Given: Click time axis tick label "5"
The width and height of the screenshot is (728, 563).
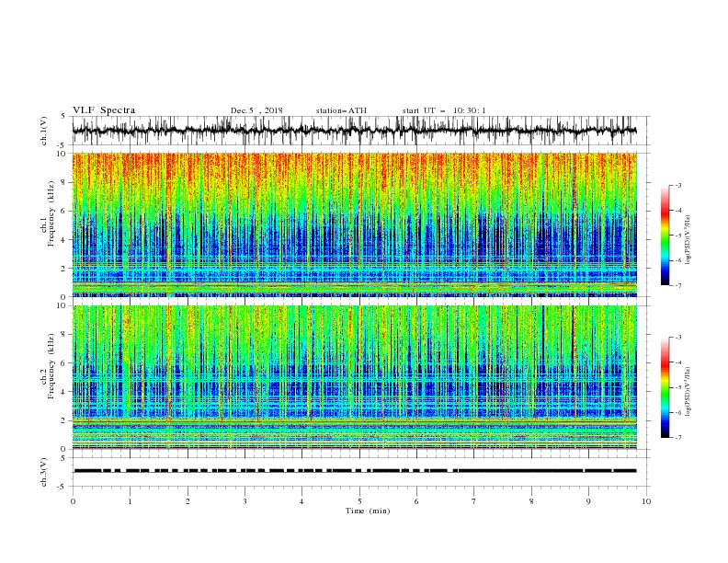Looking at the screenshot, I should (x=359, y=501).
